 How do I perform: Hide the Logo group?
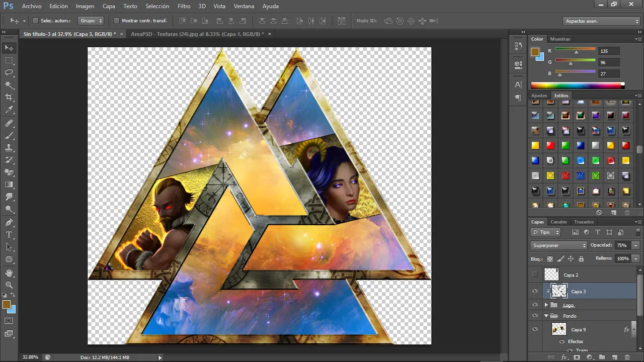pos(535,305)
